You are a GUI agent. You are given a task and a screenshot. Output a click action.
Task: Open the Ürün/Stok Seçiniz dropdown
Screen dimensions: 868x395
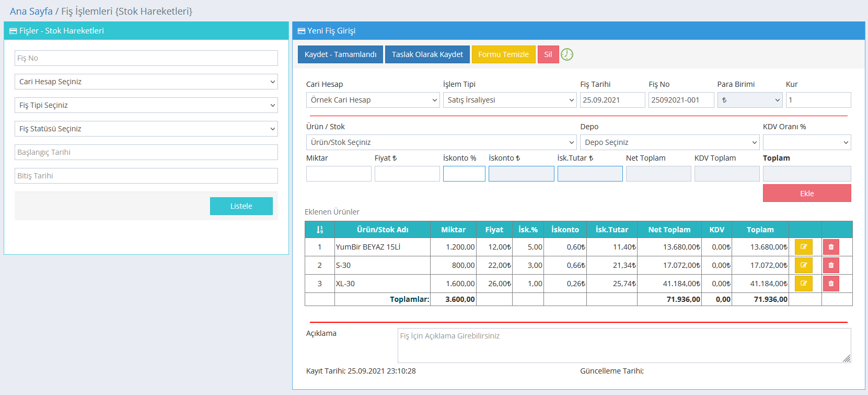[442, 142]
